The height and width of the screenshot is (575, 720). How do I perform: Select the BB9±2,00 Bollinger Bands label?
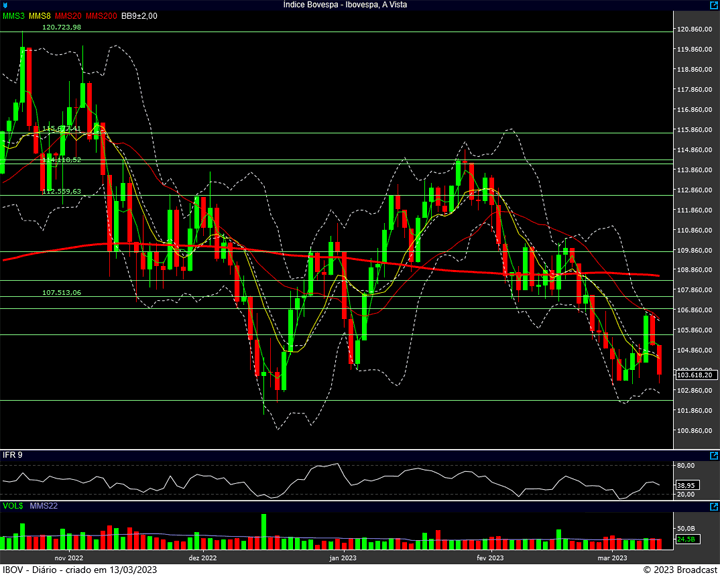[x=139, y=16]
